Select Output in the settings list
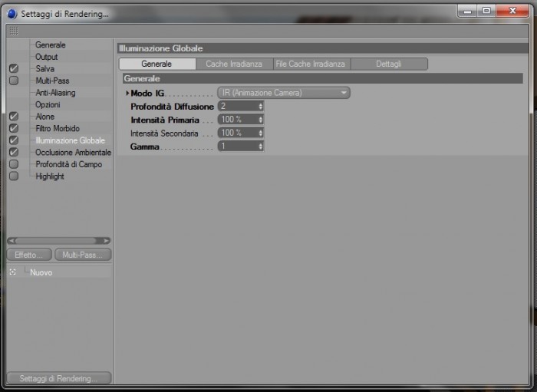537x392 pixels. (x=47, y=57)
